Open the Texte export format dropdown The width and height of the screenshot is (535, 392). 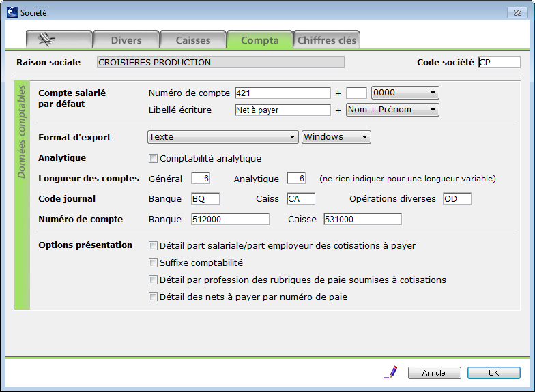[x=223, y=137]
